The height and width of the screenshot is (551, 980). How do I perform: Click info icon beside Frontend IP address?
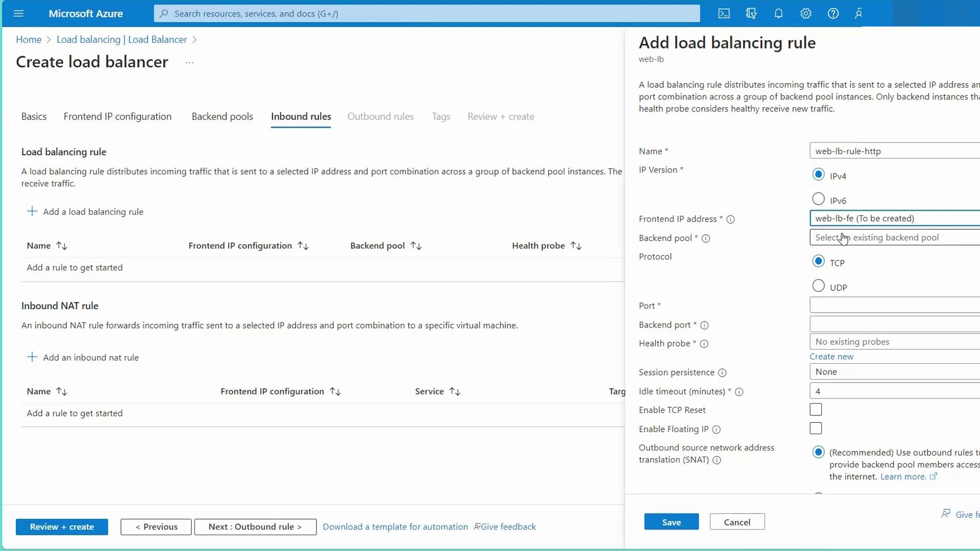pyautogui.click(x=730, y=219)
